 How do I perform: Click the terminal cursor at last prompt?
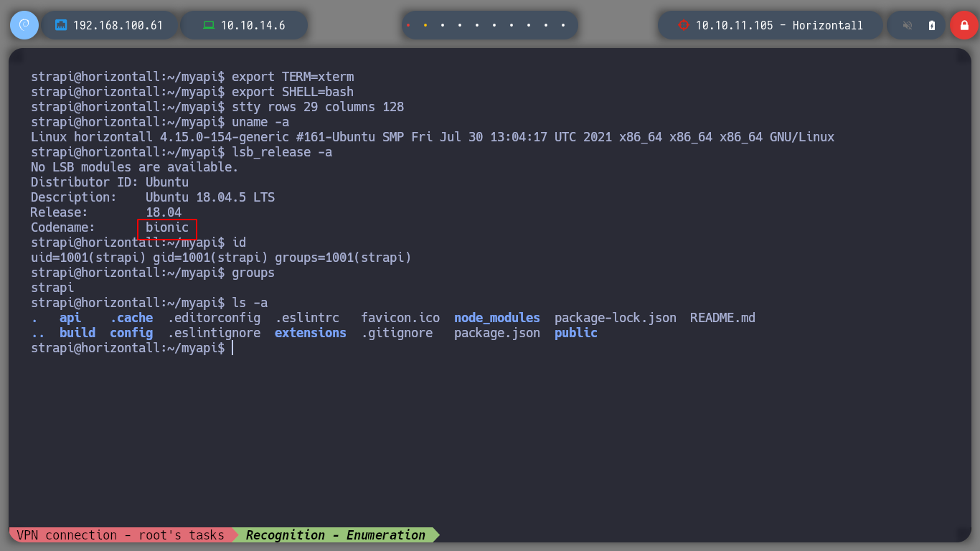(232, 348)
